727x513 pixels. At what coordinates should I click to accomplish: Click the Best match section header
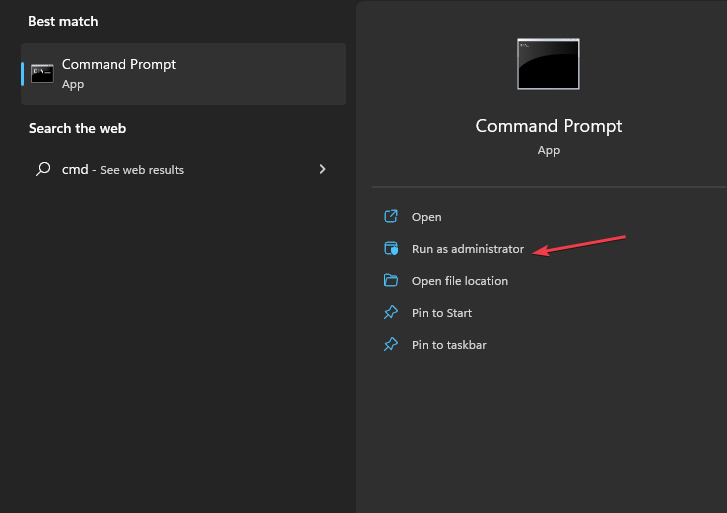(63, 21)
